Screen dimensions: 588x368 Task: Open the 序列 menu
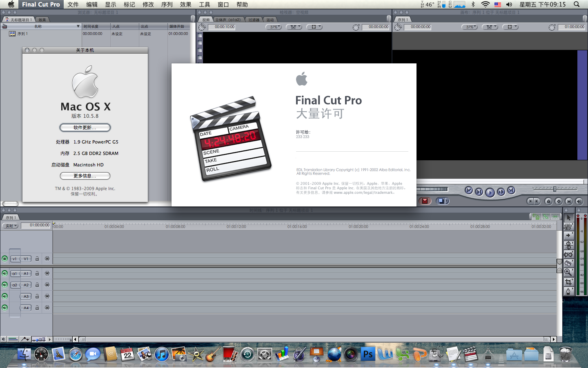click(167, 4)
